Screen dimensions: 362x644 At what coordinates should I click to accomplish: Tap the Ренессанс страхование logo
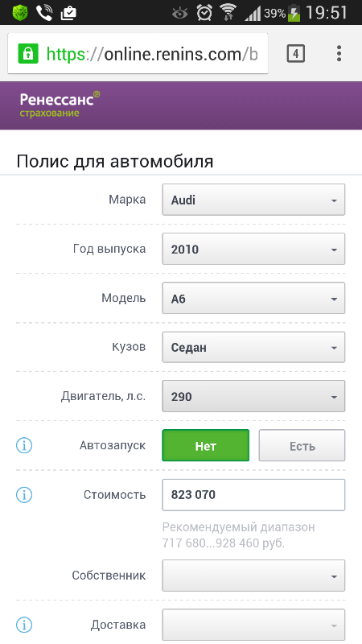60,105
